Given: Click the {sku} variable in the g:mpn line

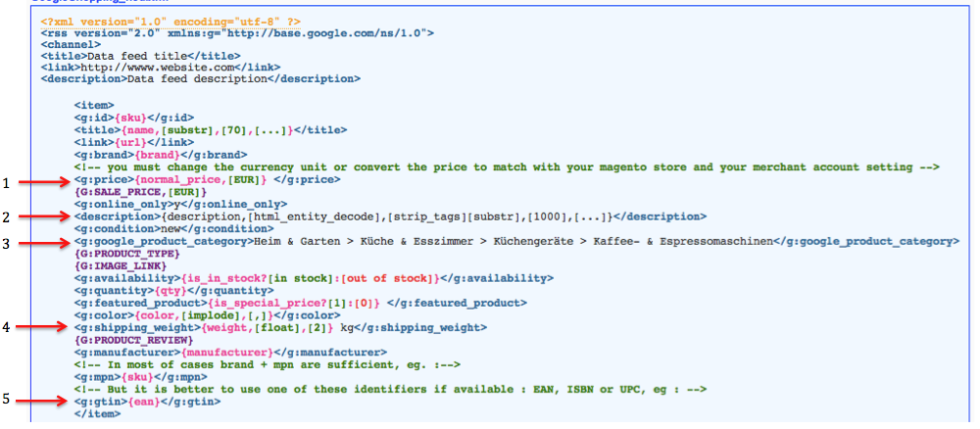Looking at the screenshot, I should coord(137,376).
